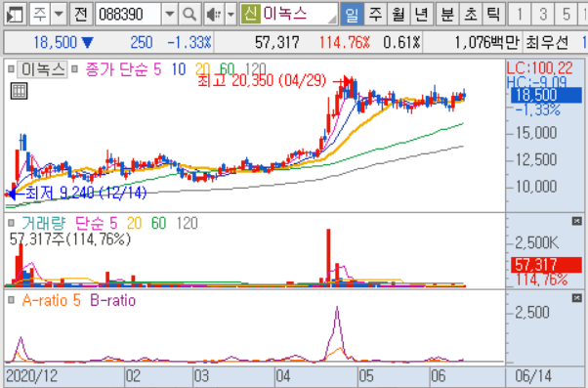Click the 최고 20,350 (04/29) high marker

click(x=262, y=81)
